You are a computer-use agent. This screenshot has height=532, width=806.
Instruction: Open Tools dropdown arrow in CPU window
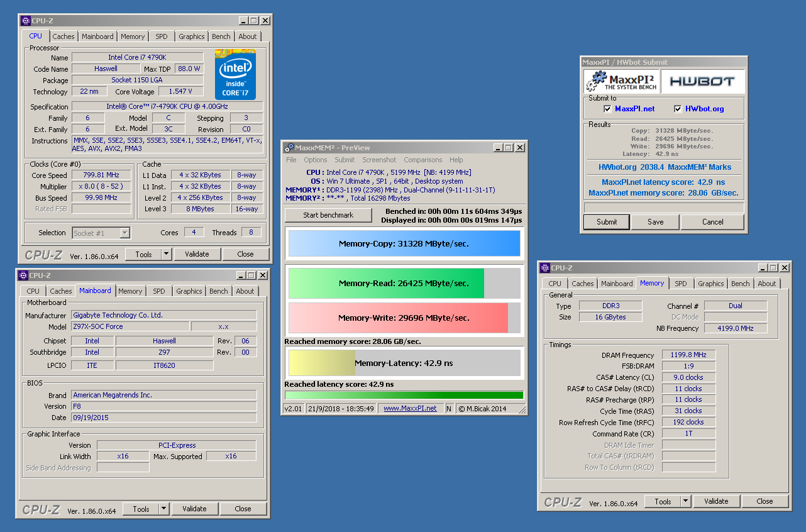(x=167, y=254)
